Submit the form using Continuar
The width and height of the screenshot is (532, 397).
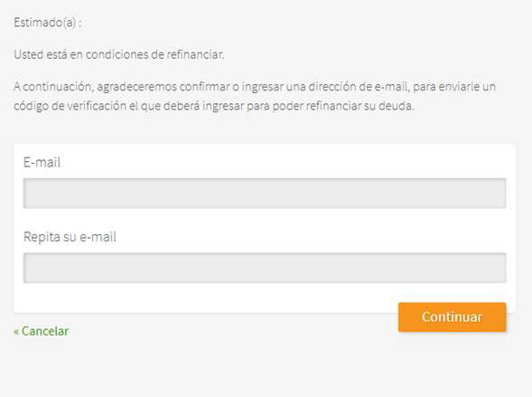(x=452, y=317)
